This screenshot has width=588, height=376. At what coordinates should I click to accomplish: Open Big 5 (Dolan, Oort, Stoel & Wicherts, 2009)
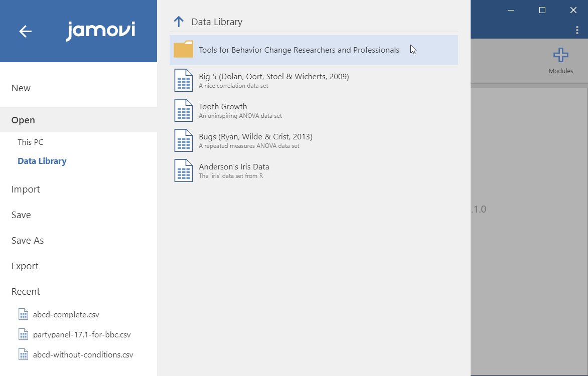(x=314, y=80)
